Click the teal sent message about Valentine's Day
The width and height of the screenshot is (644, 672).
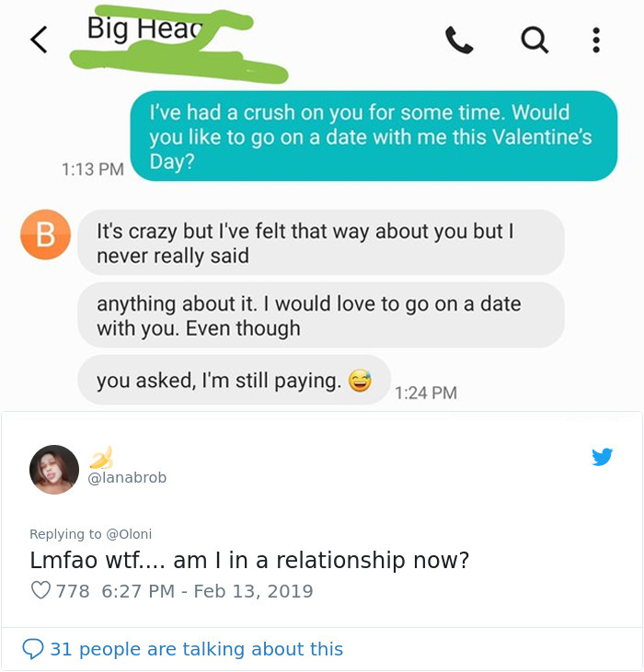click(372, 136)
